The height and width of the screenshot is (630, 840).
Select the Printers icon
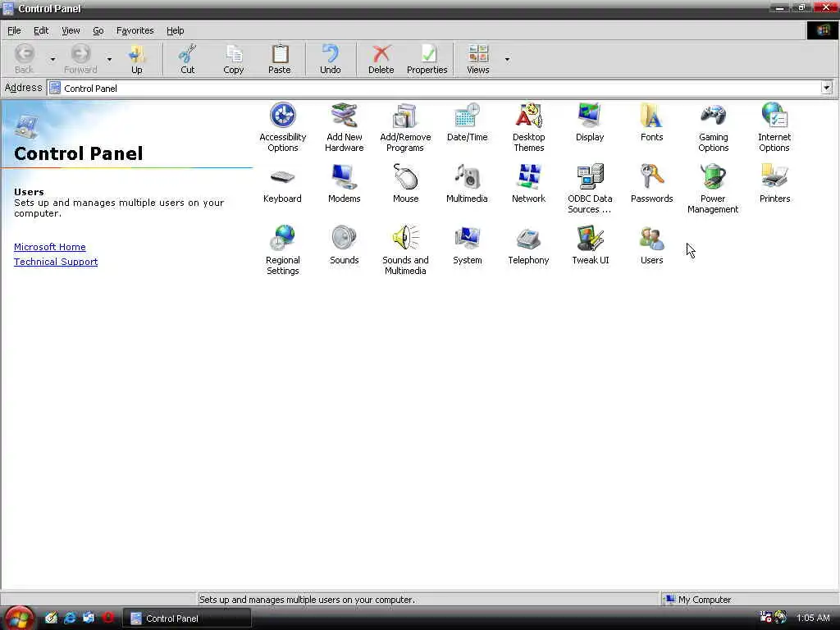(x=774, y=184)
